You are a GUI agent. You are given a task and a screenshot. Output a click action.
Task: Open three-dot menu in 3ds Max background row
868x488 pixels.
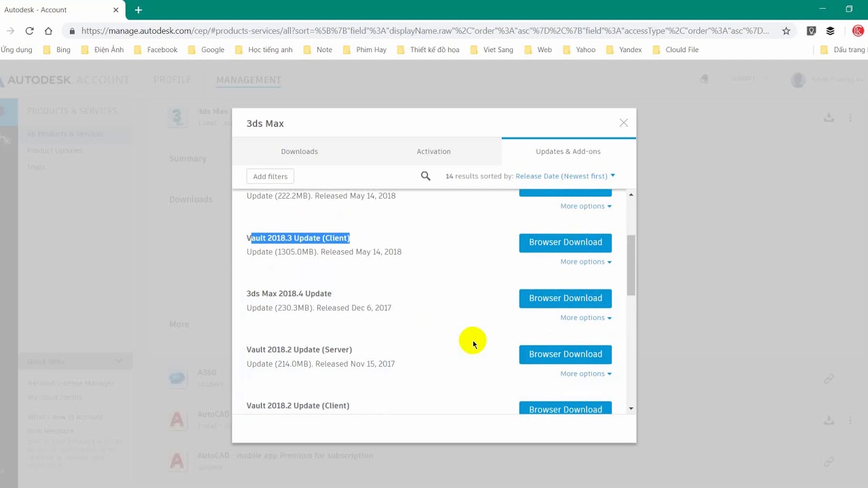[850, 117]
